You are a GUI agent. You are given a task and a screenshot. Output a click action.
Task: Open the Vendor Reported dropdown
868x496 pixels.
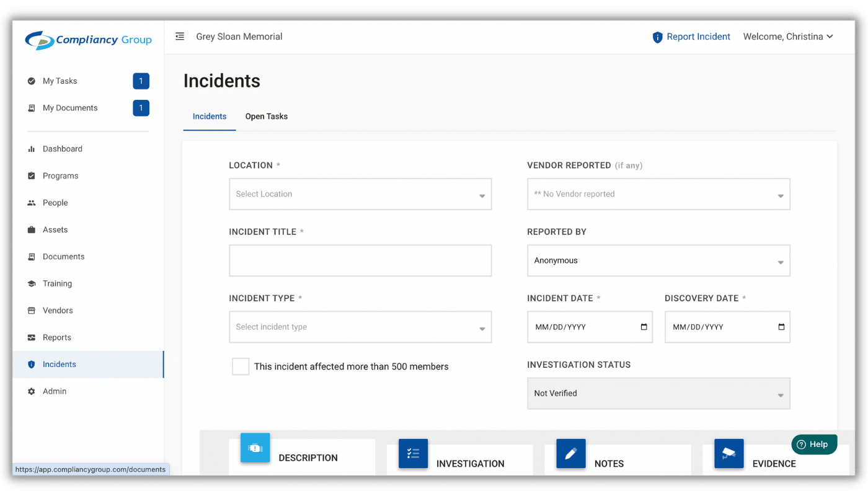click(658, 194)
